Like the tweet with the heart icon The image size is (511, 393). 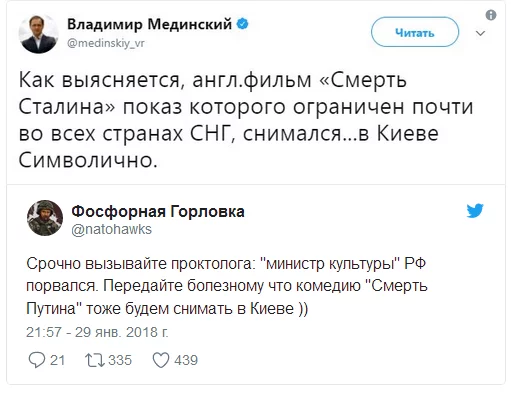point(161,360)
